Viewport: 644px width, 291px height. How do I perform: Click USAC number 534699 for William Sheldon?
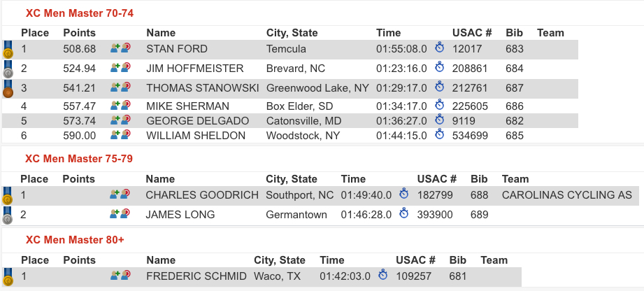pyautogui.click(x=473, y=136)
